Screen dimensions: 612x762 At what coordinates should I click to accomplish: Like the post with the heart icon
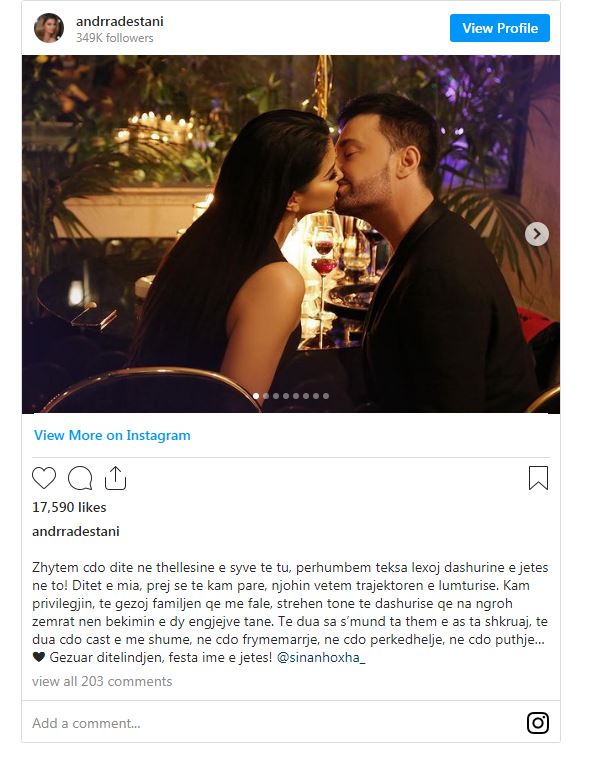coord(44,478)
